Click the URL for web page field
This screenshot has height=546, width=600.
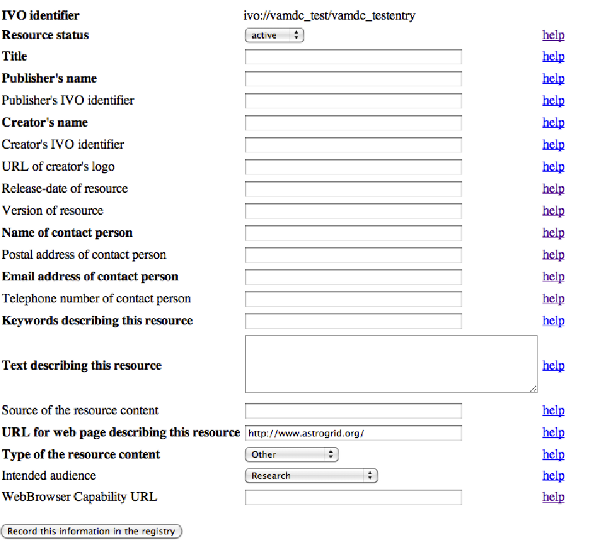tap(353, 433)
